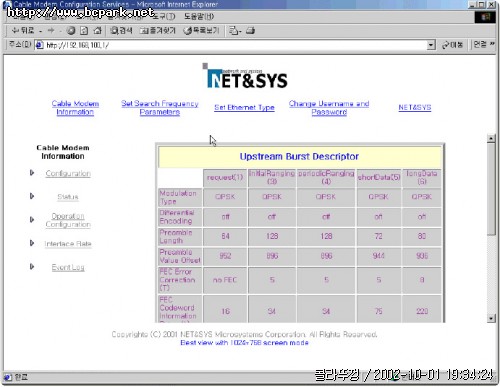Click the shortData(5) column header
The height and width of the screenshot is (387, 500).
pyautogui.click(x=379, y=178)
